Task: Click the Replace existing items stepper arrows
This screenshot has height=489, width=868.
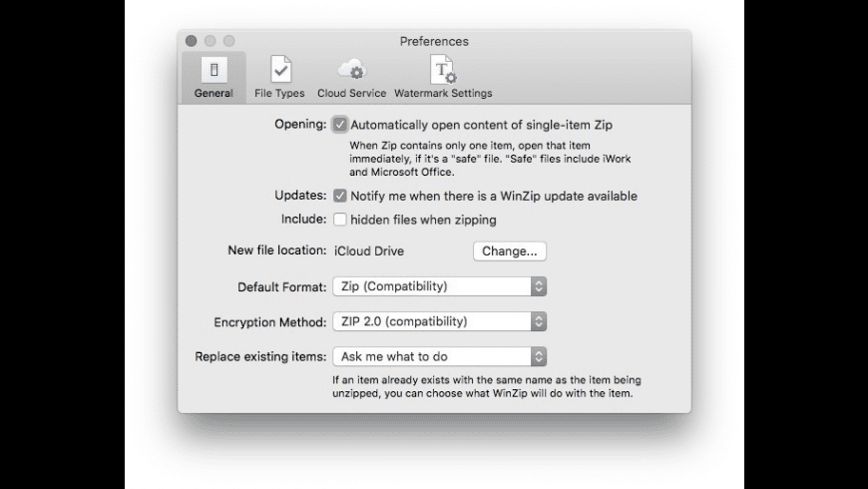Action: 539,356
